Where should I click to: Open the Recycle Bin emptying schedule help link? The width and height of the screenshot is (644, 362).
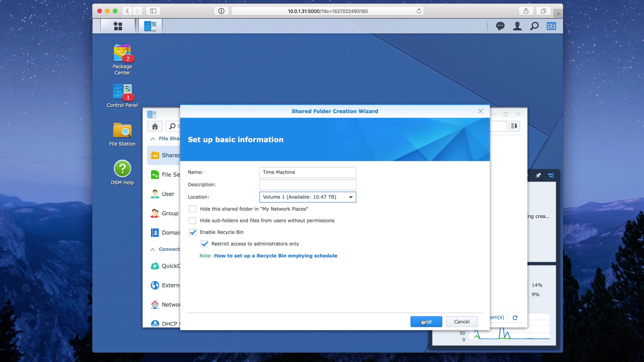(x=275, y=255)
